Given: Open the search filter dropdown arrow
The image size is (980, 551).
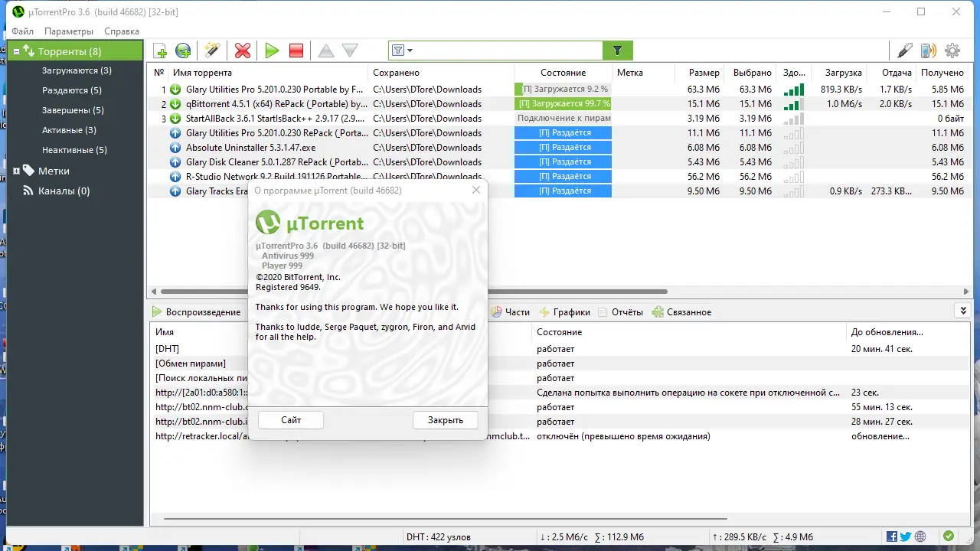Looking at the screenshot, I should pyautogui.click(x=410, y=51).
